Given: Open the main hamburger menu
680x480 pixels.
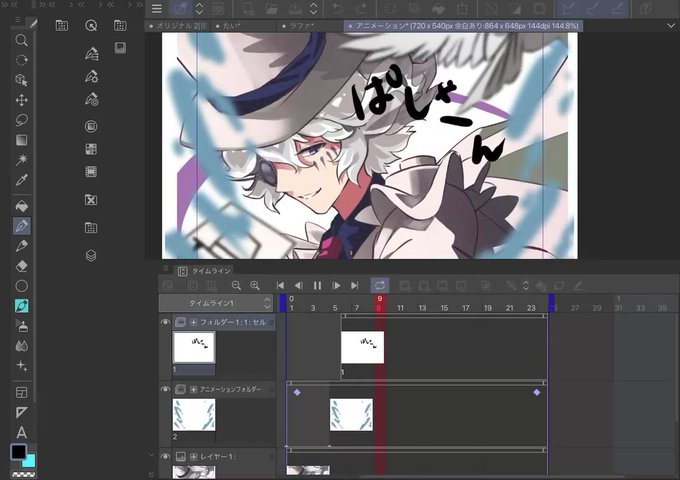Looking at the screenshot, I should point(157,8).
